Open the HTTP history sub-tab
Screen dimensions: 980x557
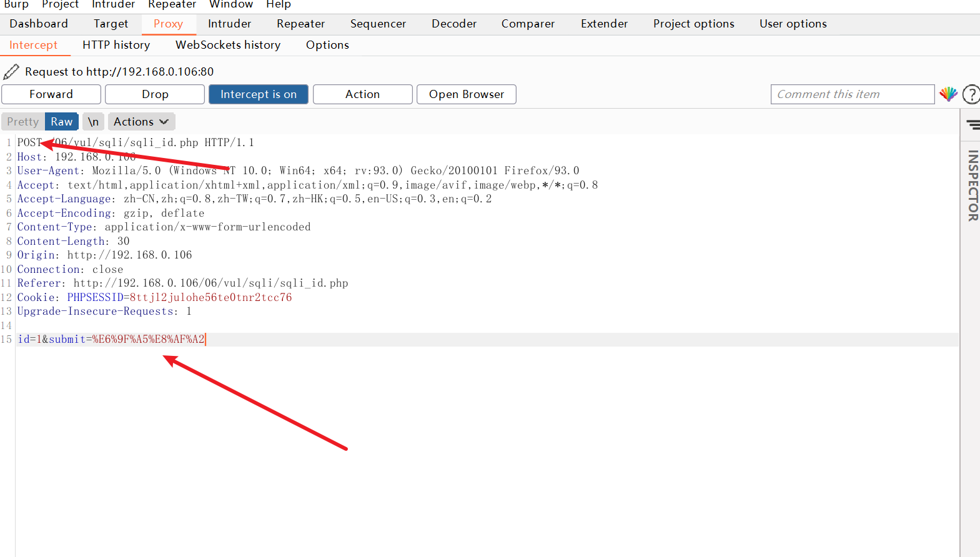(116, 45)
